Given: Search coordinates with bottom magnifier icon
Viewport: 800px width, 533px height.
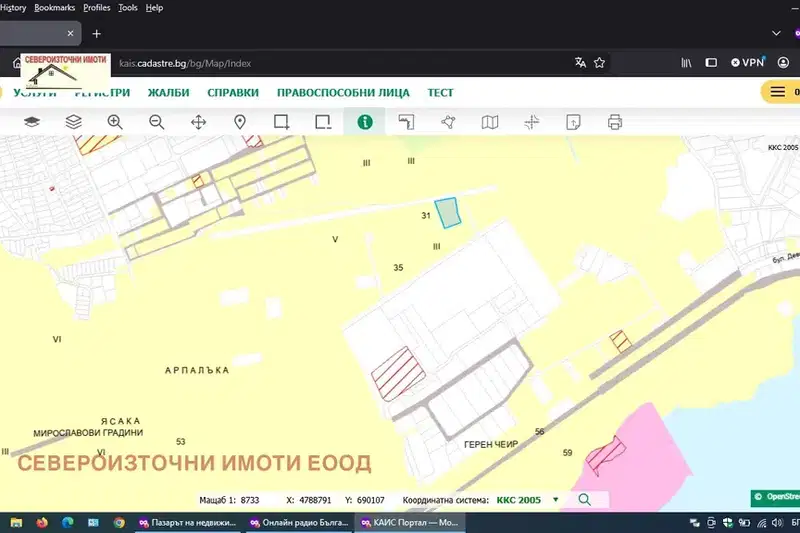Looking at the screenshot, I should 585,500.
